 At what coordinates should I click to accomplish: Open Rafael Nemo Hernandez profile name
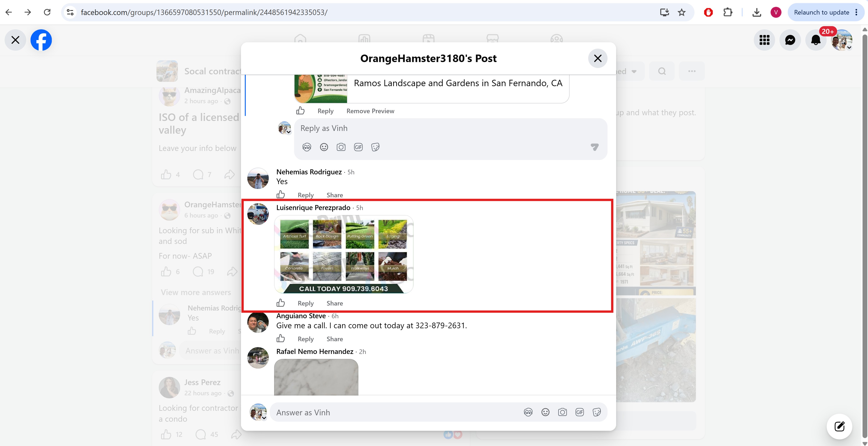click(315, 352)
